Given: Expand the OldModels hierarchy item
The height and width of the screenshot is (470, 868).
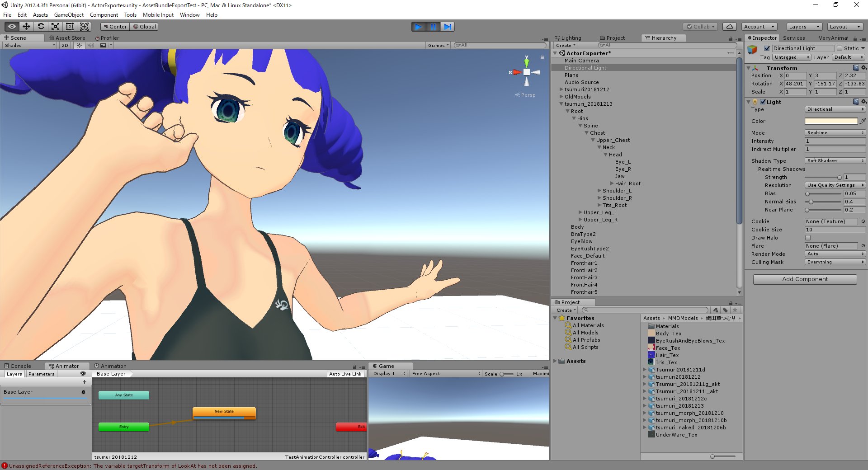Looking at the screenshot, I should pos(561,97).
